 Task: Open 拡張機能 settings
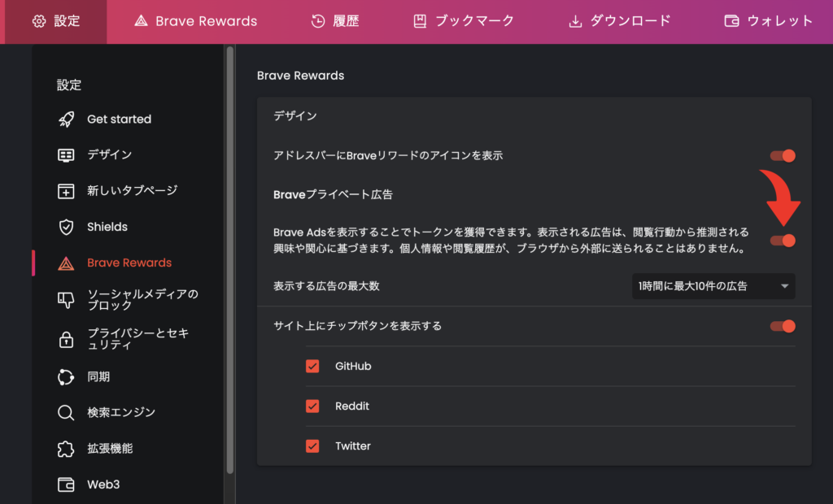click(x=110, y=449)
